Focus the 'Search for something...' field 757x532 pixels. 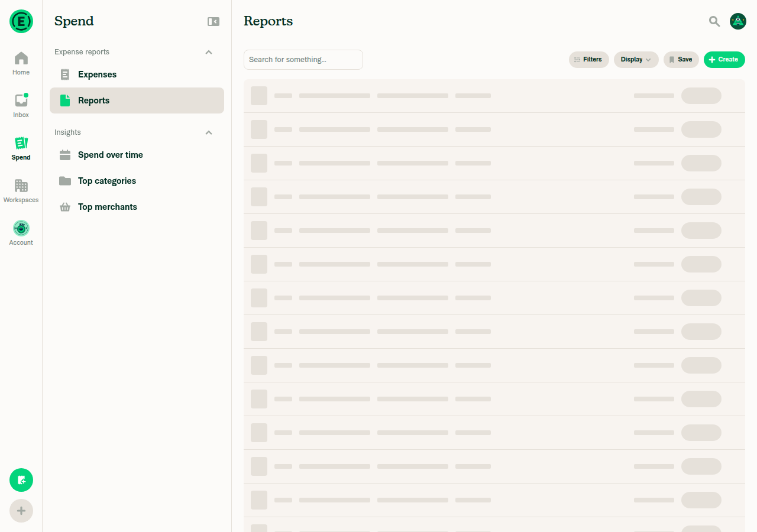click(303, 60)
